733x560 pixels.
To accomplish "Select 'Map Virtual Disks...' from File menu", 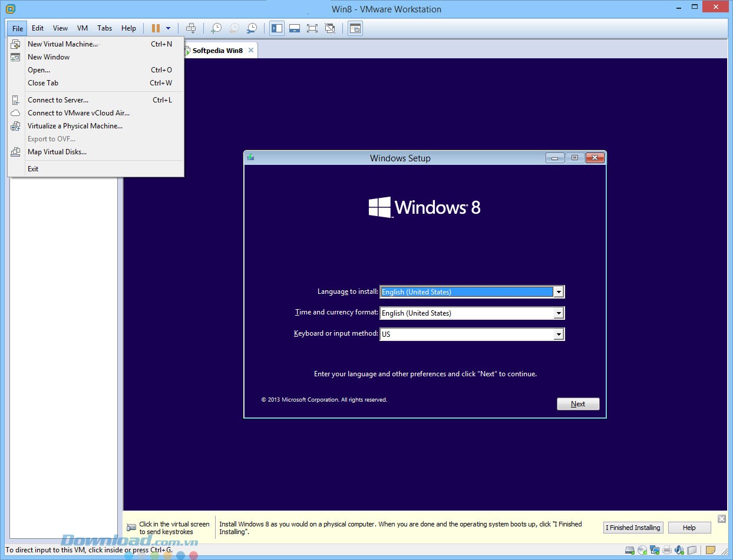I will click(57, 152).
